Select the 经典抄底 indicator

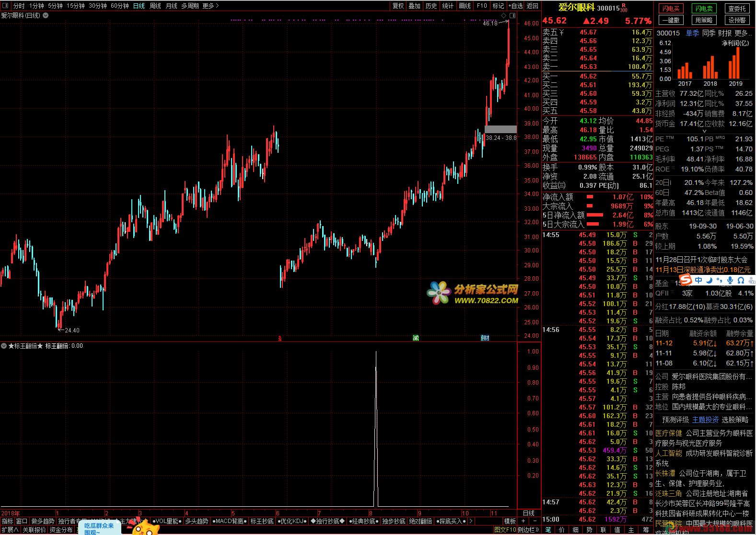pyautogui.click(x=364, y=521)
